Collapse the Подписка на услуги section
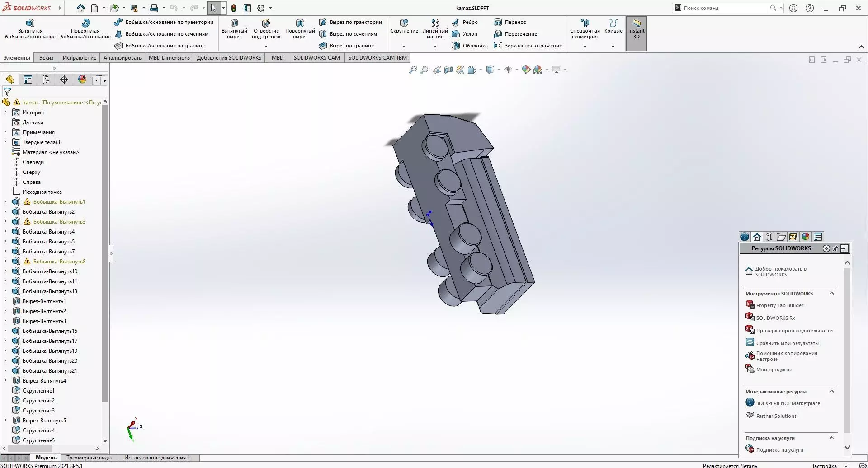Image resolution: width=868 pixels, height=468 pixels. 832,438
